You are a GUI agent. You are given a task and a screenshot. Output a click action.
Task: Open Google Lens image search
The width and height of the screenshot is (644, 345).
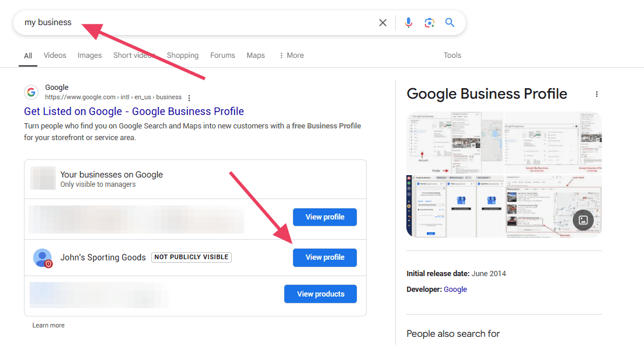tap(429, 22)
